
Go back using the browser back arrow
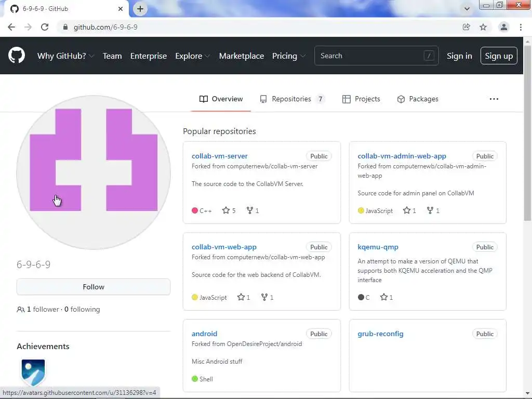click(x=11, y=27)
